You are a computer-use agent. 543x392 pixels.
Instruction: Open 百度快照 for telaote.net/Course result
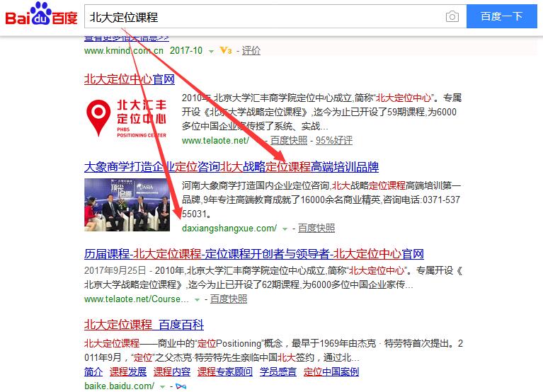(x=229, y=299)
